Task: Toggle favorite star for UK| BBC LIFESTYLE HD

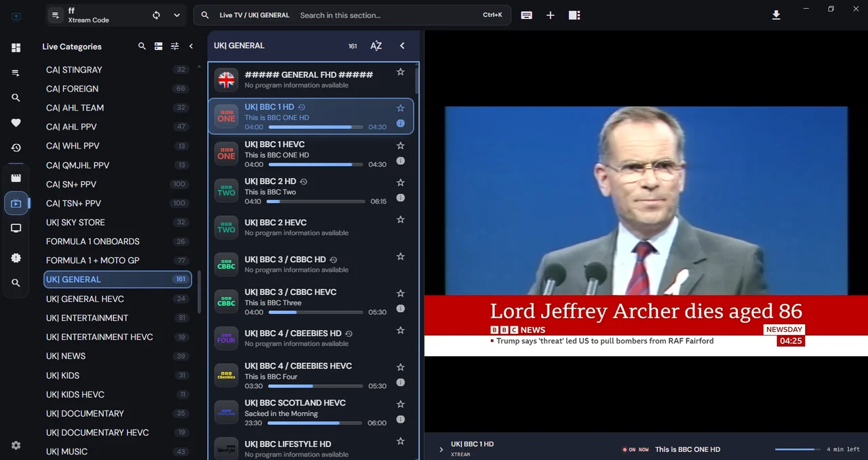Action: tap(400, 441)
